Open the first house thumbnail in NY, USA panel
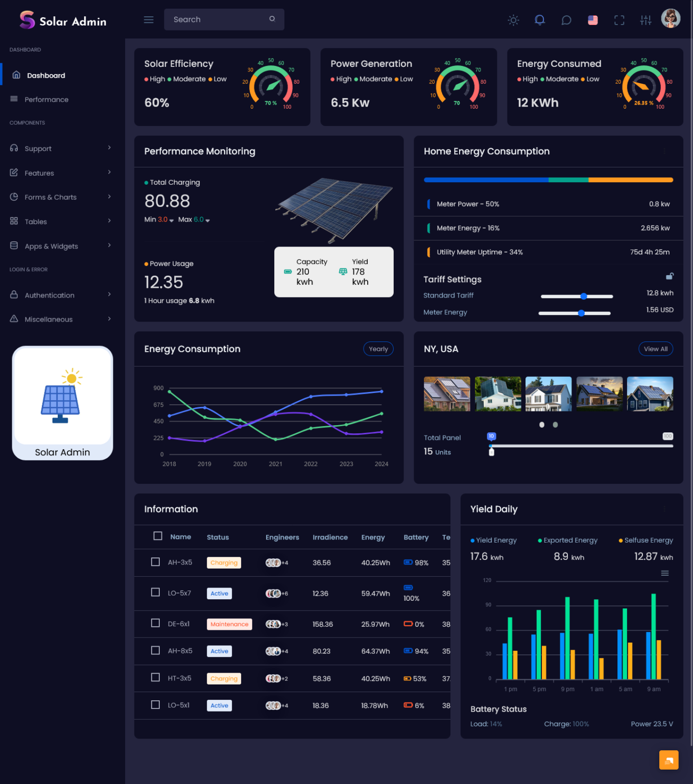The image size is (693, 784). tap(447, 394)
